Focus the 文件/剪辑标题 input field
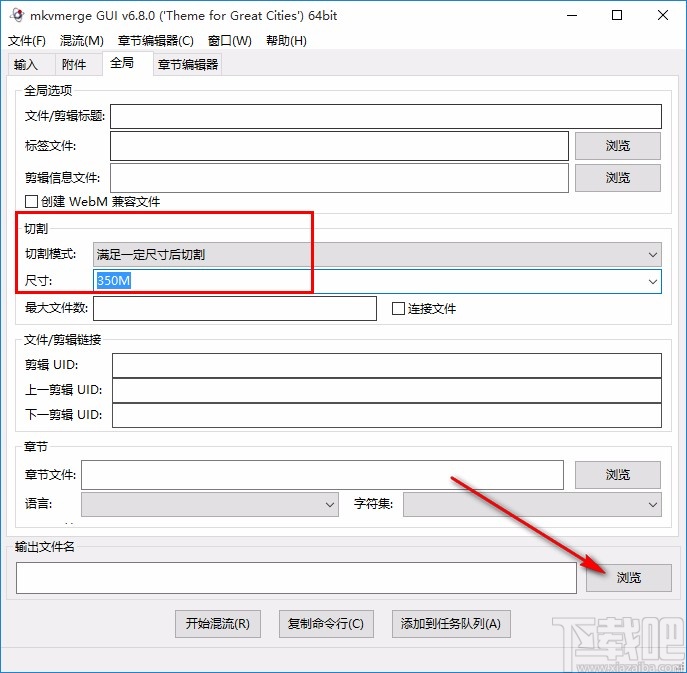The width and height of the screenshot is (687, 673). (386, 116)
